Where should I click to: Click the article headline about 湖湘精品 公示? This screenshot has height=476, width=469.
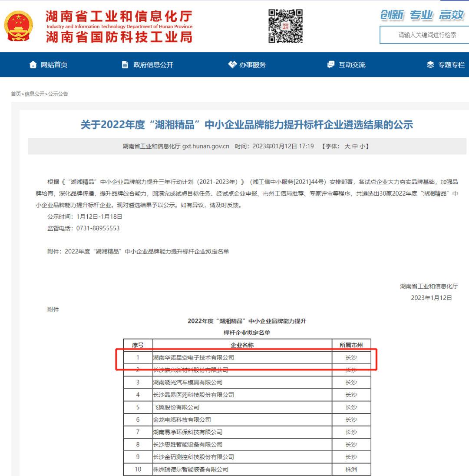[247, 125]
